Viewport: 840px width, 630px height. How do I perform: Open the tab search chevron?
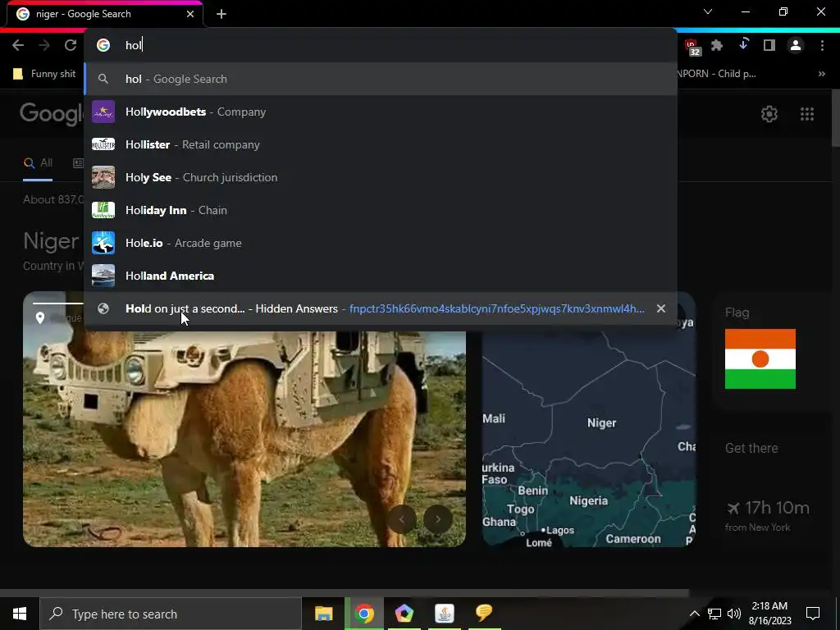[x=708, y=11]
